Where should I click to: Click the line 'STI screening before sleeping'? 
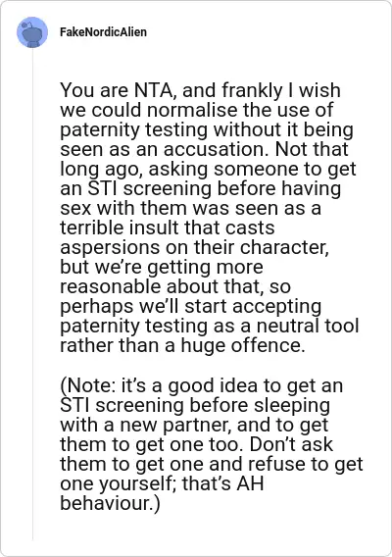click(x=195, y=405)
